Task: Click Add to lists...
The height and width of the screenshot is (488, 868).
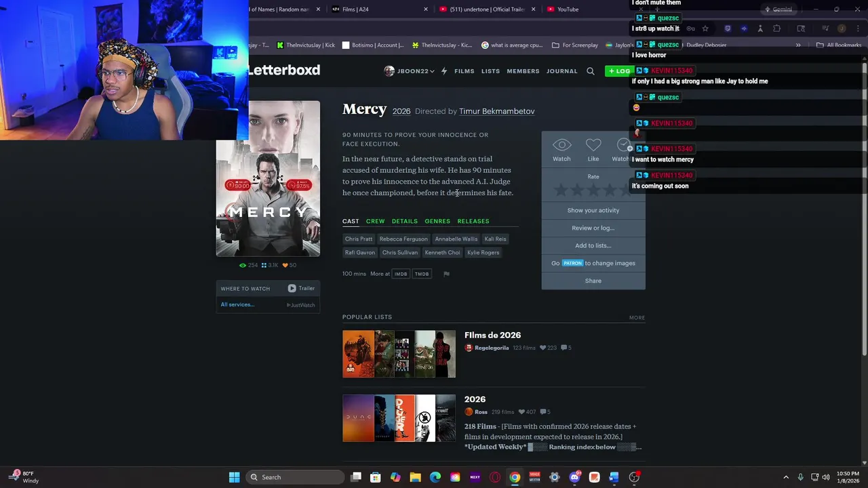Action: coord(593,245)
